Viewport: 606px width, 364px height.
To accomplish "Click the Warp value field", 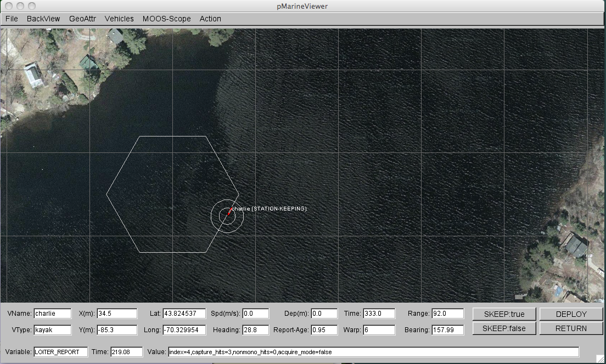I will [x=378, y=330].
